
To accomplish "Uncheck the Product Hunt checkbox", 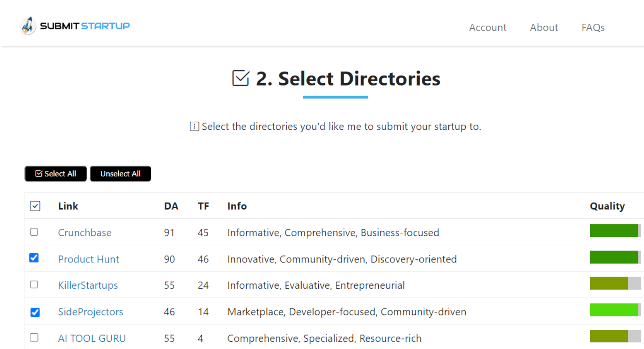I will pos(34,258).
